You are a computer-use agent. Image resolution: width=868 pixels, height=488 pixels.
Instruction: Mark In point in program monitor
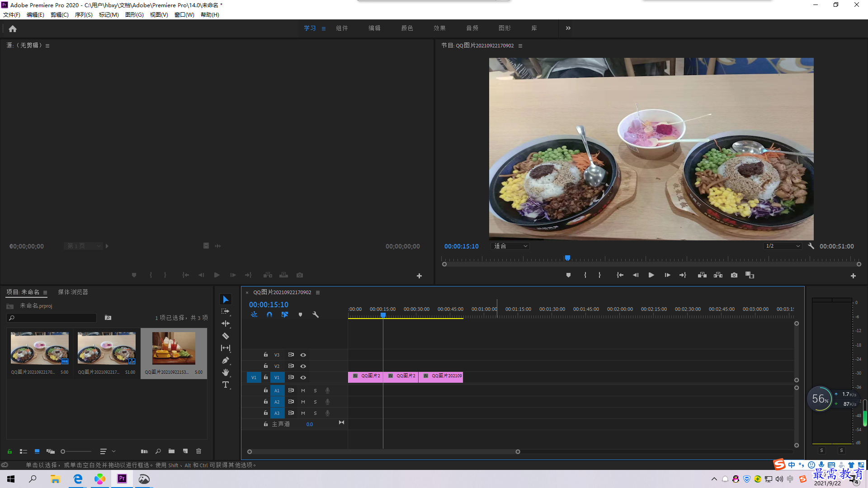585,275
